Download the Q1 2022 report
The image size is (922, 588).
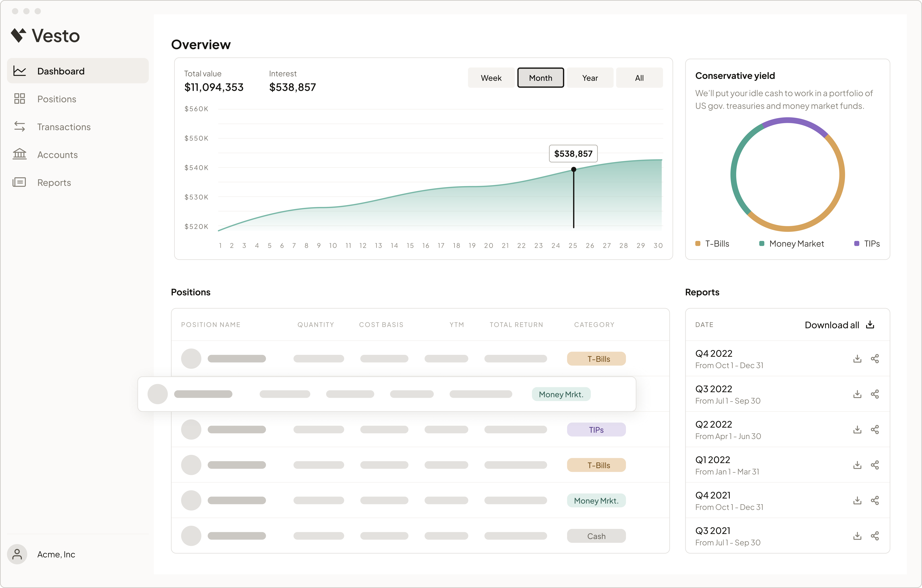click(x=857, y=465)
